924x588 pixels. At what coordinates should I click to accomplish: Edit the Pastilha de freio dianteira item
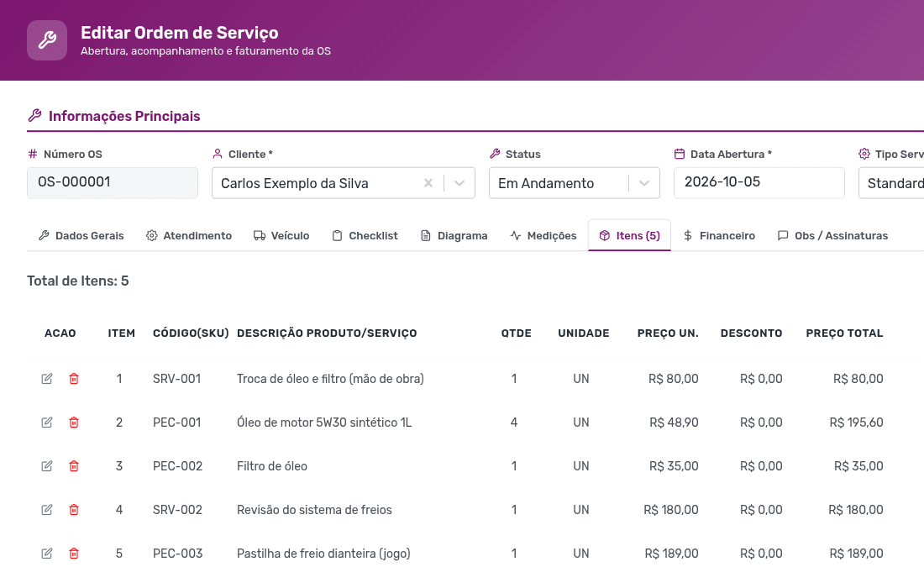[x=46, y=554]
